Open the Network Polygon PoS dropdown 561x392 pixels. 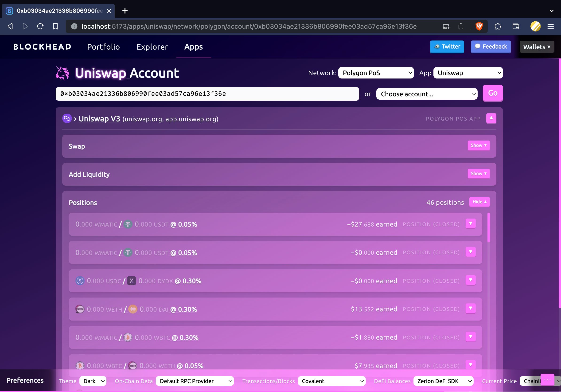376,73
